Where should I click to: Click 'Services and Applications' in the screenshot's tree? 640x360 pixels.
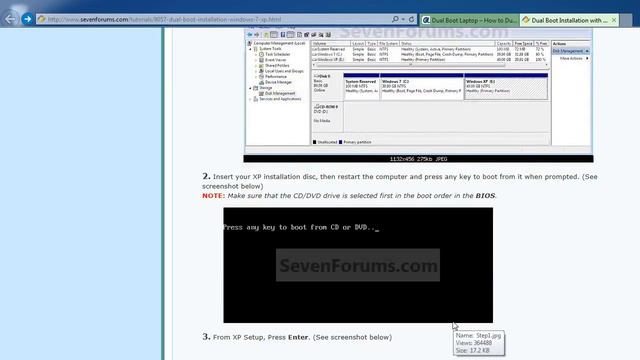click(x=280, y=99)
